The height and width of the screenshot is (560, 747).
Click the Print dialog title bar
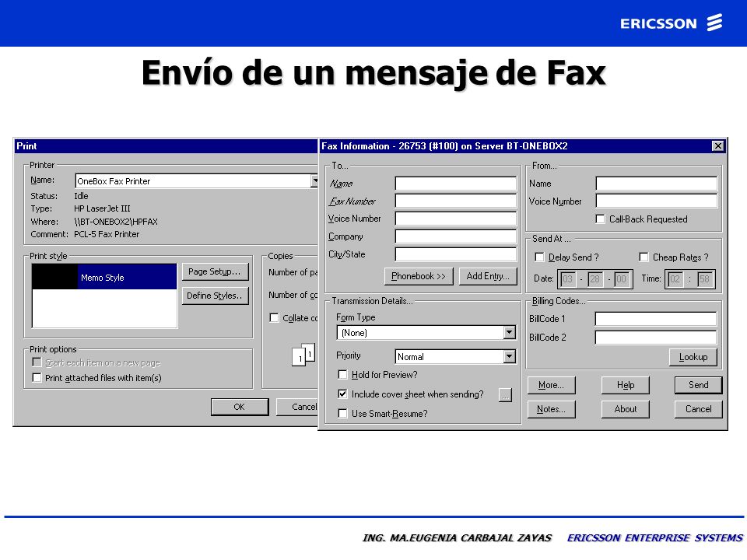(167, 146)
